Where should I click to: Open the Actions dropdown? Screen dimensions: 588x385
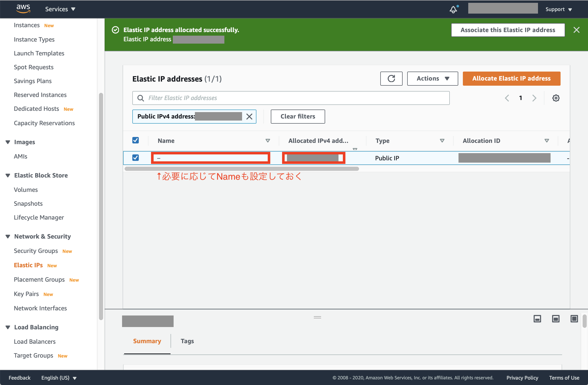[x=433, y=78]
